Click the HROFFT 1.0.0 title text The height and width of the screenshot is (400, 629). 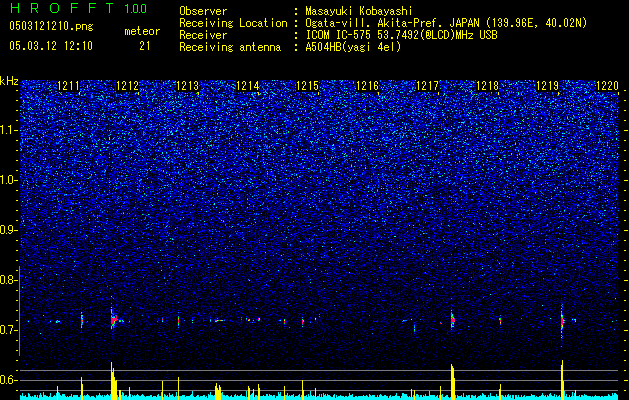79,8
